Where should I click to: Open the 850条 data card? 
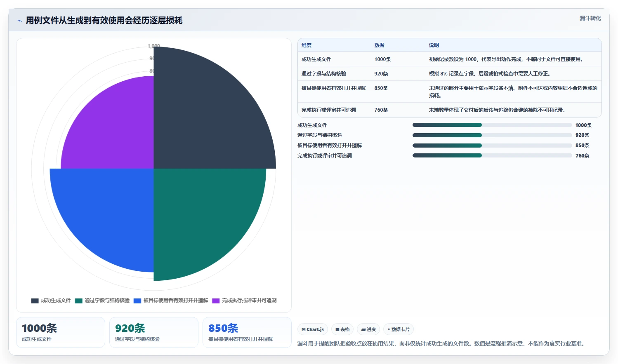[247, 332]
